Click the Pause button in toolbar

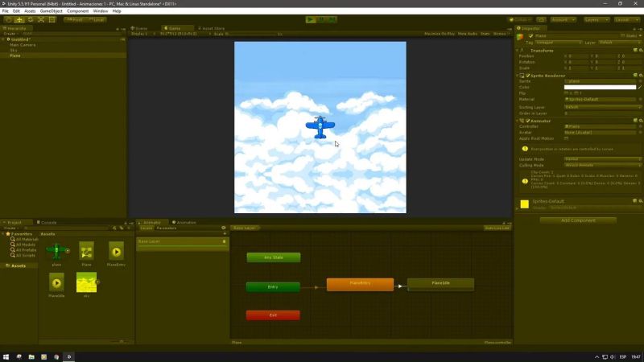[321, 19]
